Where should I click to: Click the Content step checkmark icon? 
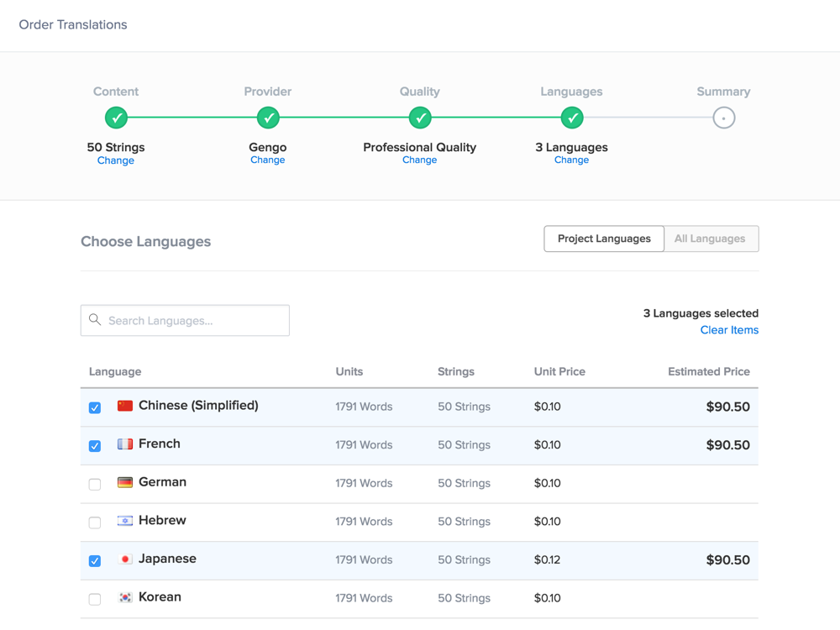click(x=116, y=118)
